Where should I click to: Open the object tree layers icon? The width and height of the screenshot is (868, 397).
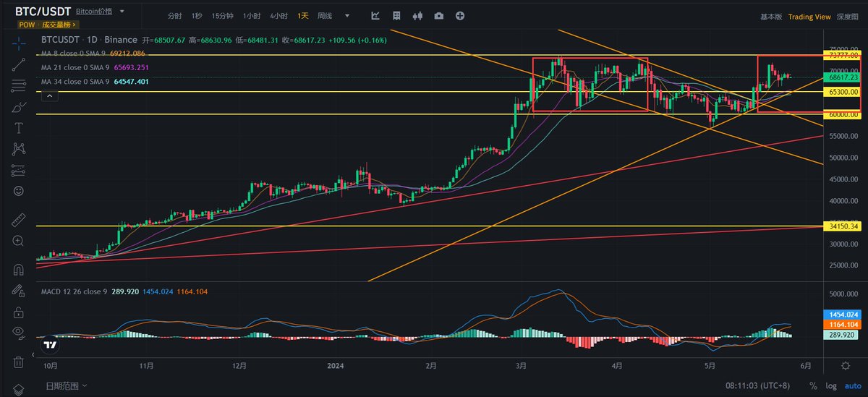click(19, 389)
